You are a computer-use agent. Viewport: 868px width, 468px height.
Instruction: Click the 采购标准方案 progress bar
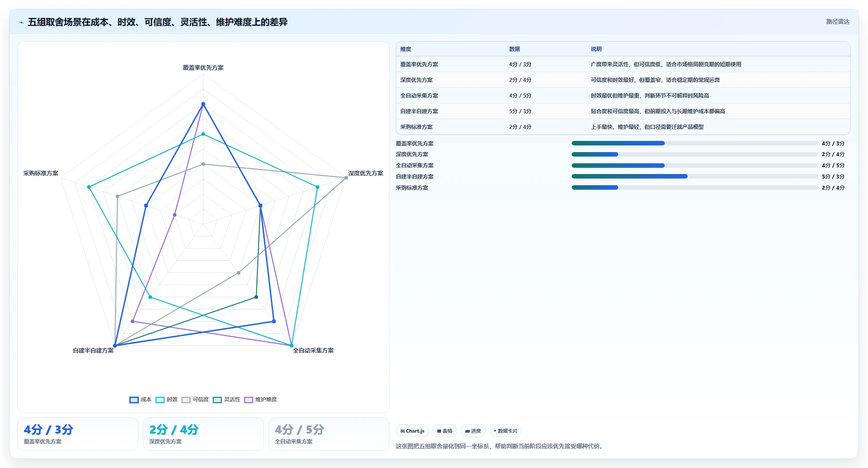[x=694, y=187]
